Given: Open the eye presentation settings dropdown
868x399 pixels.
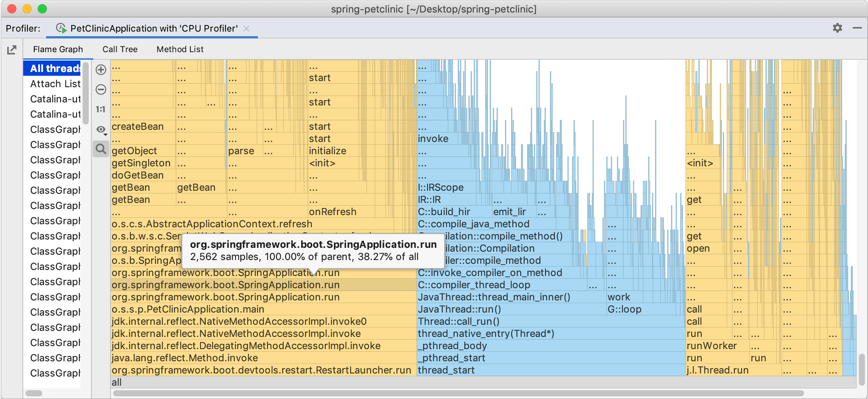Looking at the screenshot, I should (x=101, y=130).
